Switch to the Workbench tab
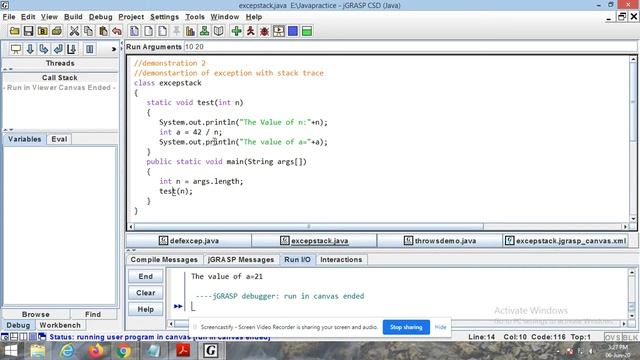The height and width of the screenshot is (360, 640). pyautogui.click(x=60, y=325)
